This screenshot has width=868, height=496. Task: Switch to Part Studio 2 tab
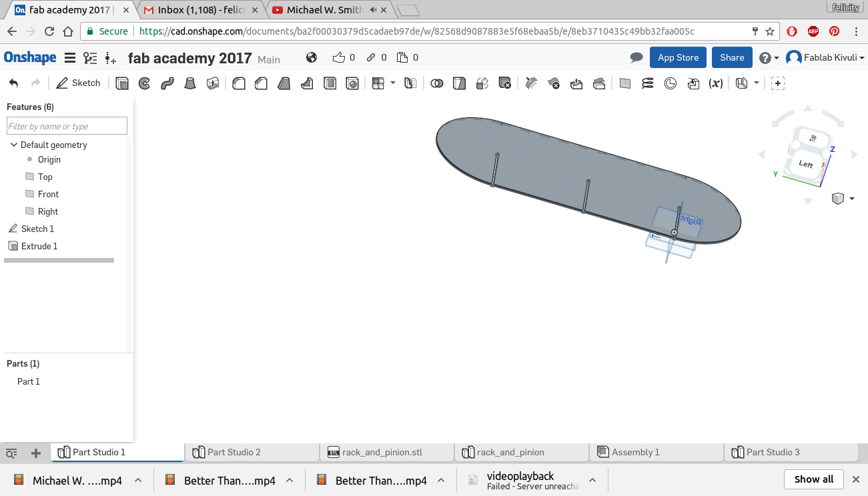(252, 452)
